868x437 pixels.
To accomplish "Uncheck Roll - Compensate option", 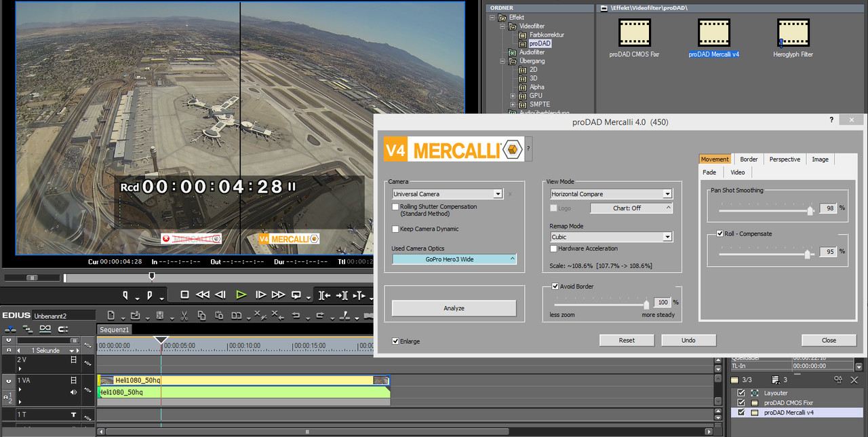I will pyautogui.click(x=719, y=233).
